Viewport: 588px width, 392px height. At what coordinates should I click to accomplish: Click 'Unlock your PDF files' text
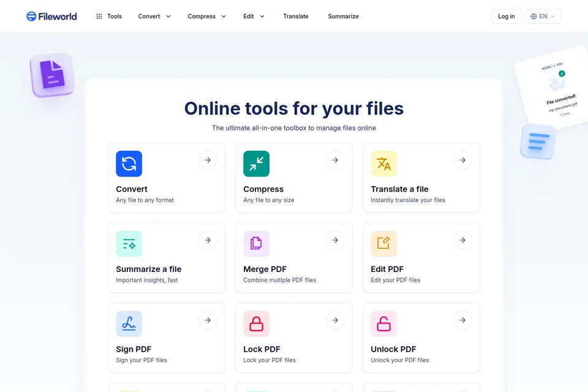(x=399, y=360)
